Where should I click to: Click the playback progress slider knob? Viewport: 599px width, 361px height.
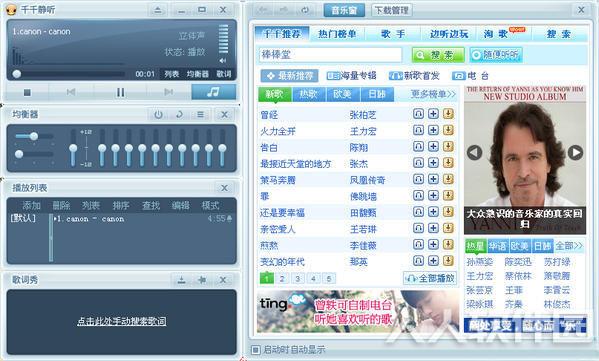17,74
